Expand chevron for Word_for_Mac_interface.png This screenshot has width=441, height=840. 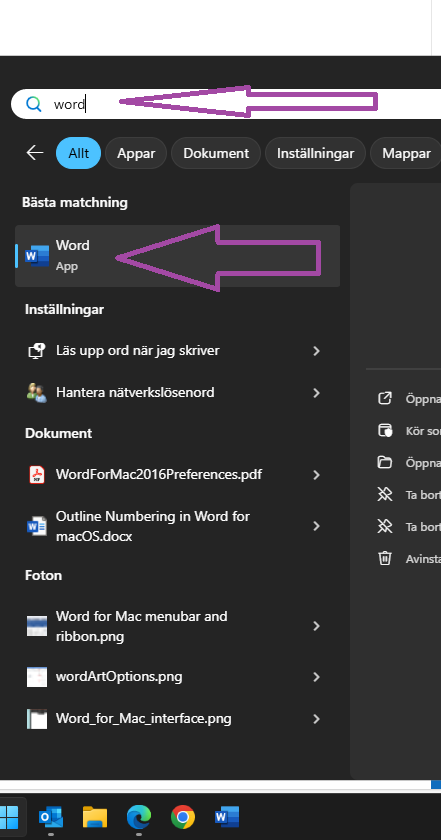(316, 718)
